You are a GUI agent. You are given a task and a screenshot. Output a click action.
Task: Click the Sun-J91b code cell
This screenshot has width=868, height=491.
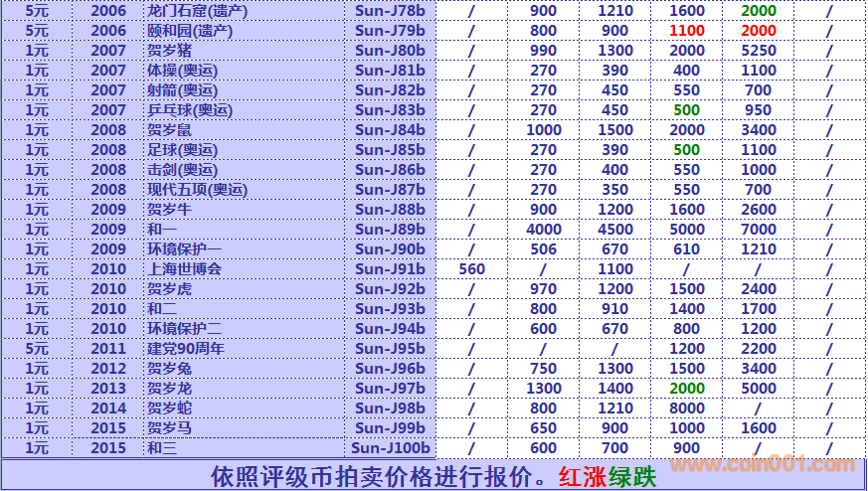390,269
